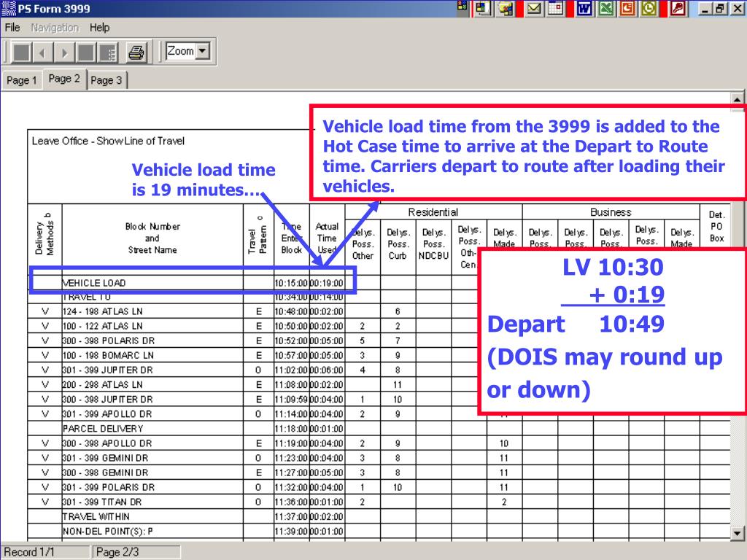Go to previous page with the left arrow
The image size is (747, 560).
coord(44,52)
